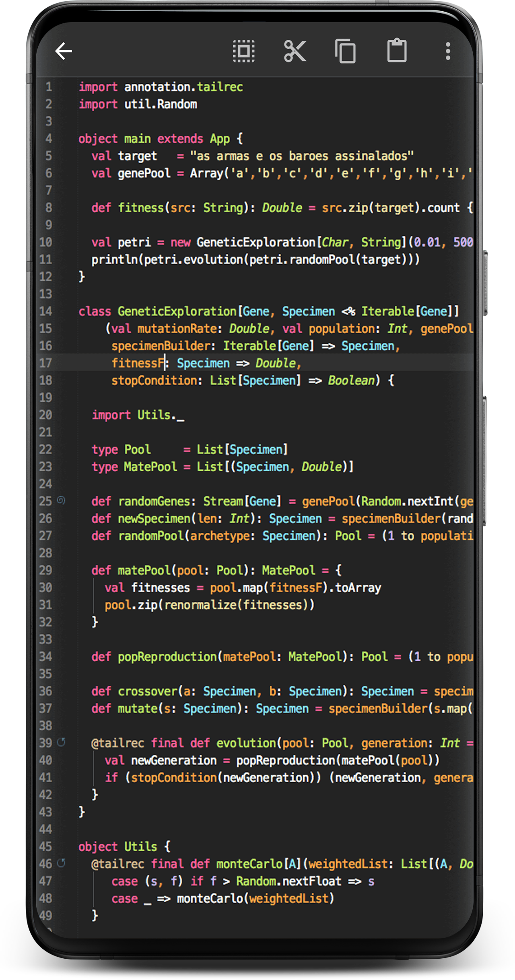Click 'matePool' def on line 29
The height and width of the screenshot is (980, 515).
tap(144, 571)
